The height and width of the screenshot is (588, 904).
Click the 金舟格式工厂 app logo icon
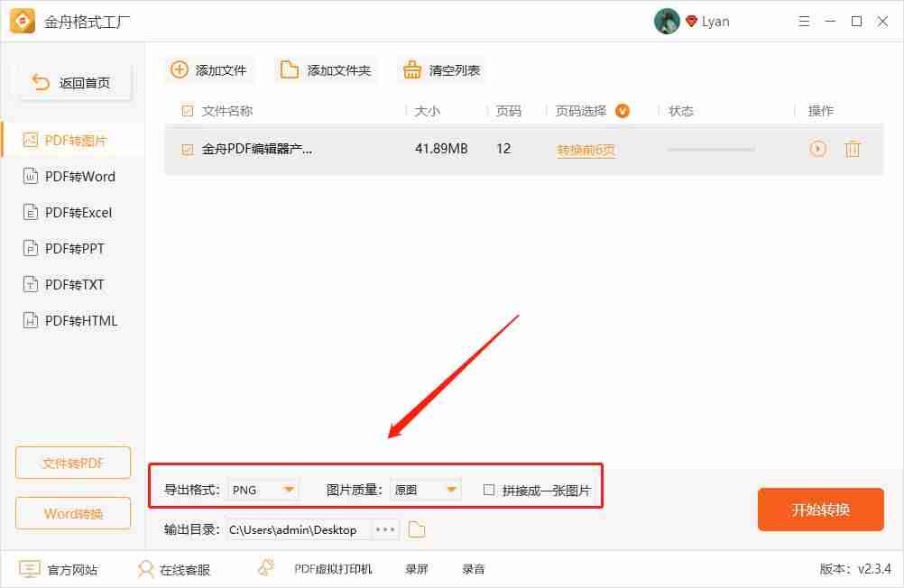pyautogui.click(x=23, y=22)
